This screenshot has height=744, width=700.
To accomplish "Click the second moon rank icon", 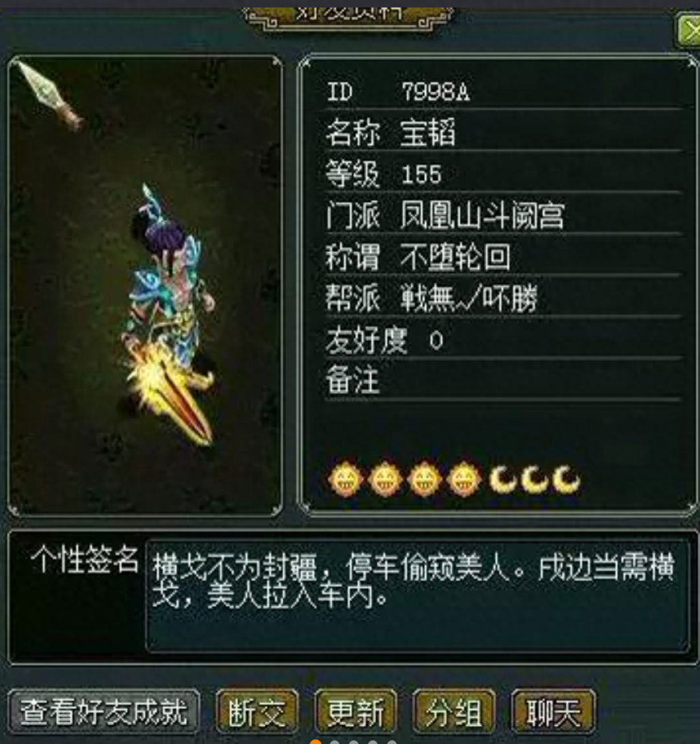I will pos(534,479).
